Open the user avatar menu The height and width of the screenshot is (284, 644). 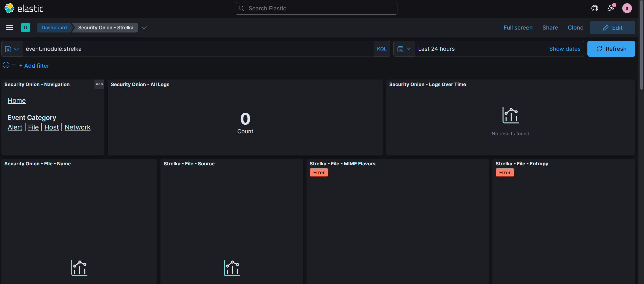click(627, 8)
